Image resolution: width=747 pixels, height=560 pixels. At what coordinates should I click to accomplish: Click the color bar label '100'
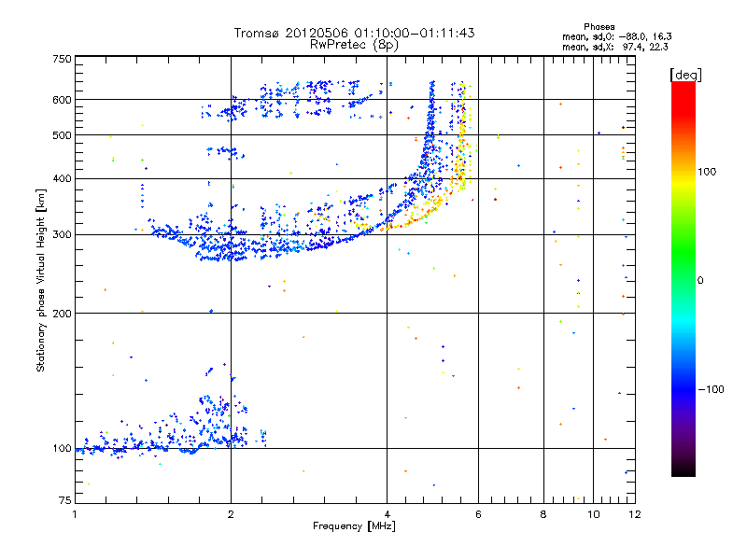707,172
